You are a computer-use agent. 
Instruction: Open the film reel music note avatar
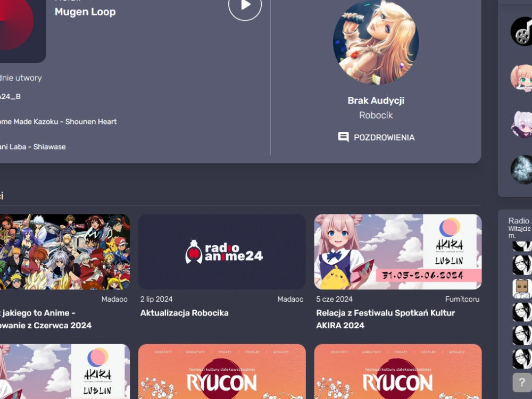click(x=522, y=31)
